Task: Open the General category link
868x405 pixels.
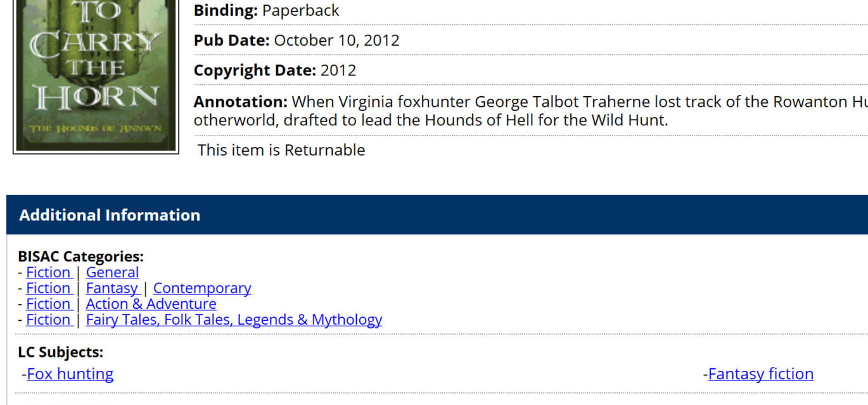Action: [112, 273]
